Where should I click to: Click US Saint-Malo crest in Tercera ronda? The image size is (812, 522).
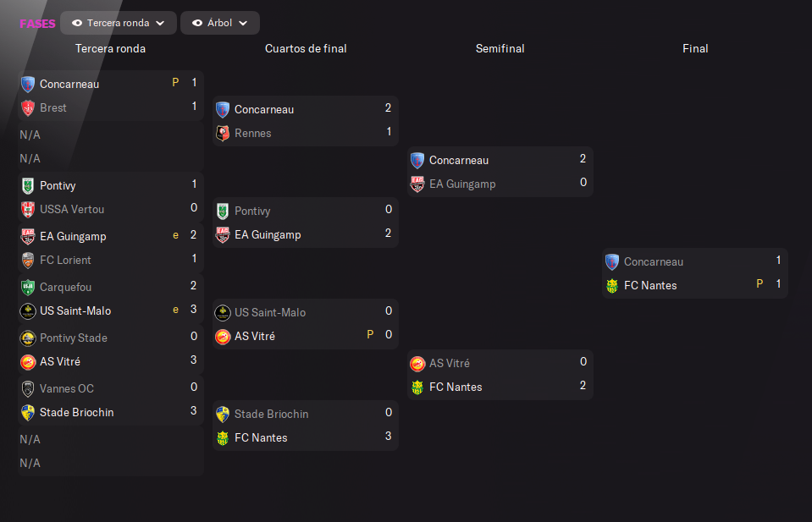coord(28,311)
